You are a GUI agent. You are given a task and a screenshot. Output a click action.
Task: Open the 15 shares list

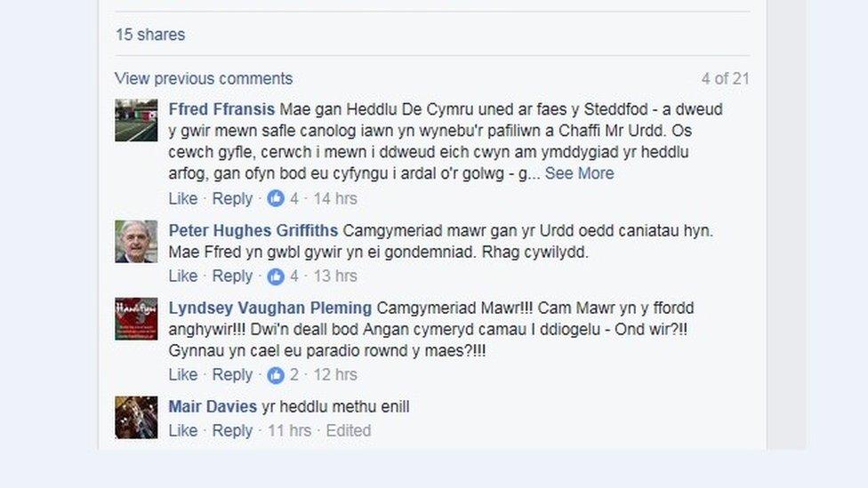pos(150,35)
